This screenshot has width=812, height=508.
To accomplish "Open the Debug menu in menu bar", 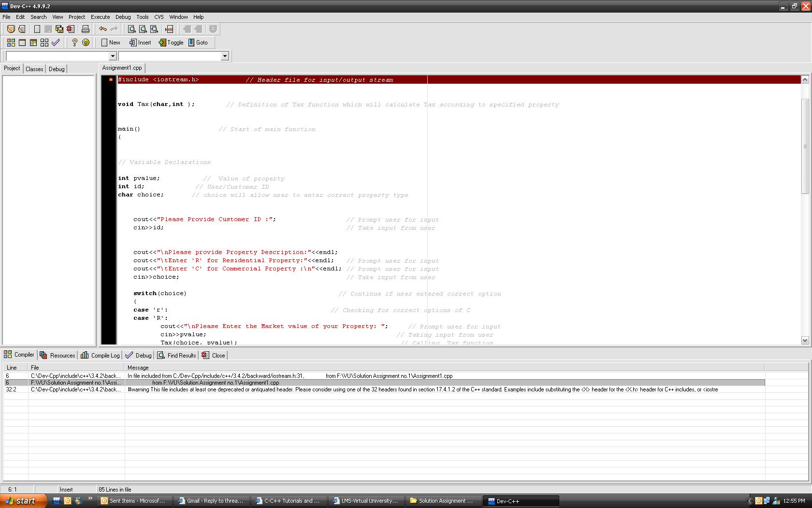I will 123,17.
